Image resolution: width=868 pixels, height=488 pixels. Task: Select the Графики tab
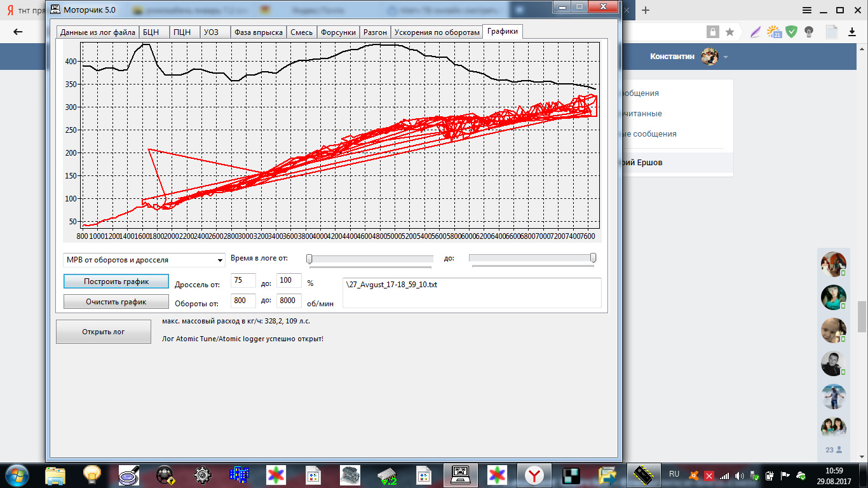coord(503,31)
